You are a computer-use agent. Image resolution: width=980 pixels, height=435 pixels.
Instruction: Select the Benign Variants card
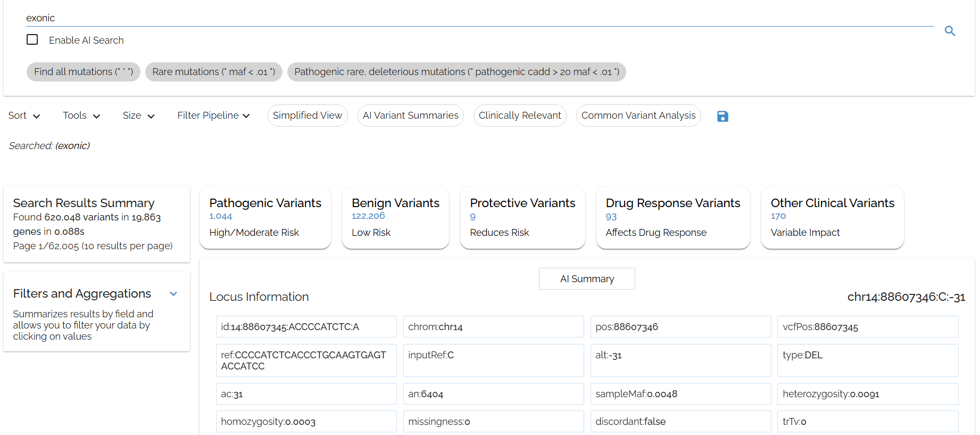(x=395, y=217)
